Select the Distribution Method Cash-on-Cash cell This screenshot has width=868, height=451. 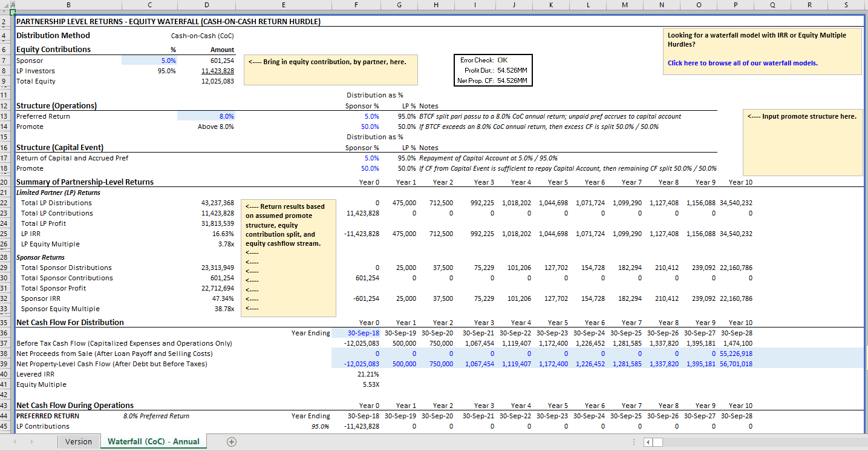coord(206,35)
